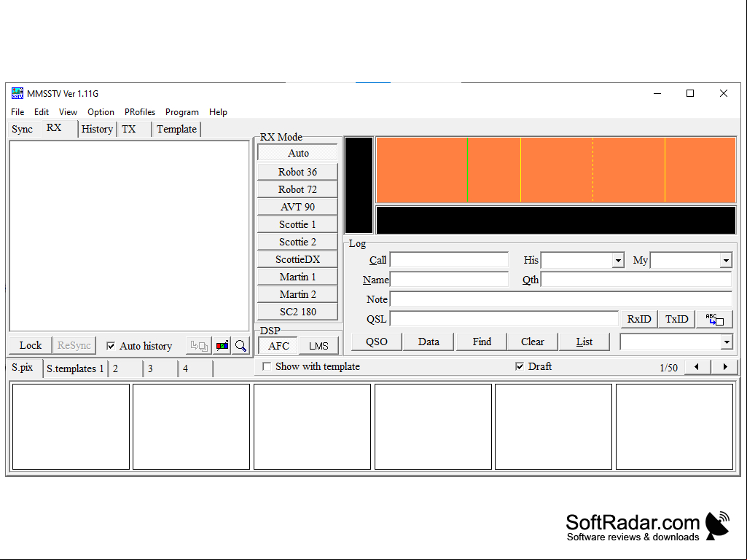Click into the Name input field
The image size is (747, 560).
449,280
